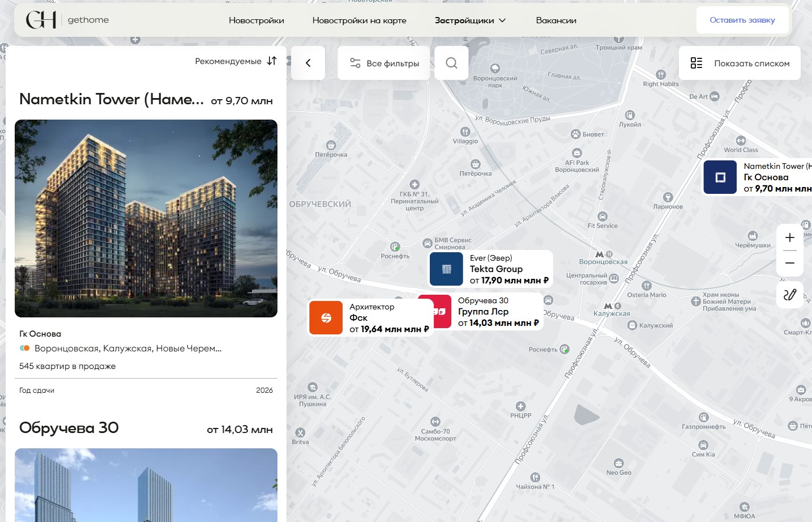Open Nametkin Tower listing title
812x522 pixels.
pos(112,99)
